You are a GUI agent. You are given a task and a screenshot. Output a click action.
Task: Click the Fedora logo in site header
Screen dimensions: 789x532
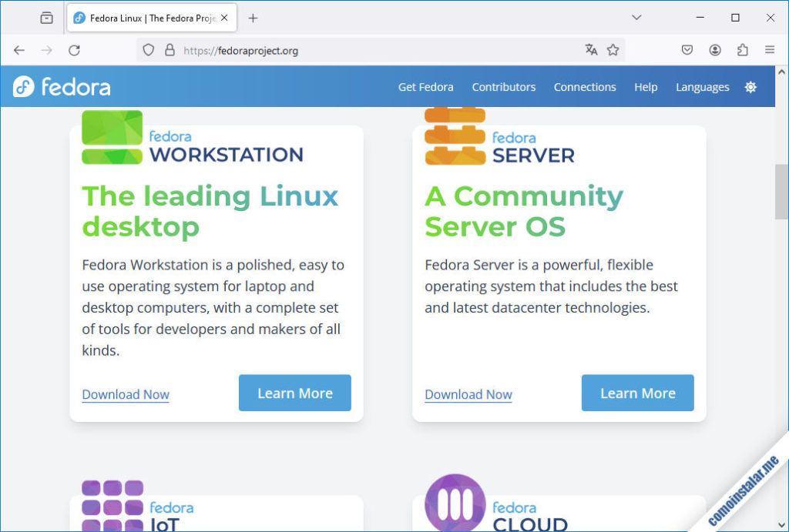62,87
